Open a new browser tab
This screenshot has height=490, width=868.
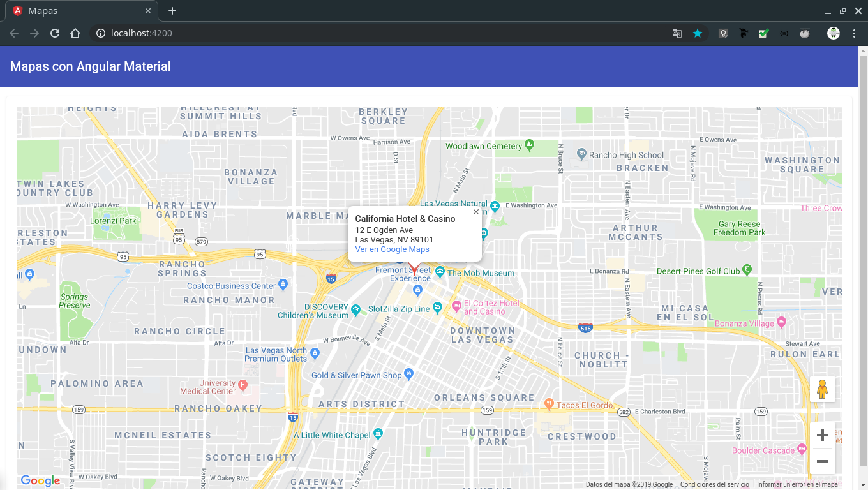172,11
